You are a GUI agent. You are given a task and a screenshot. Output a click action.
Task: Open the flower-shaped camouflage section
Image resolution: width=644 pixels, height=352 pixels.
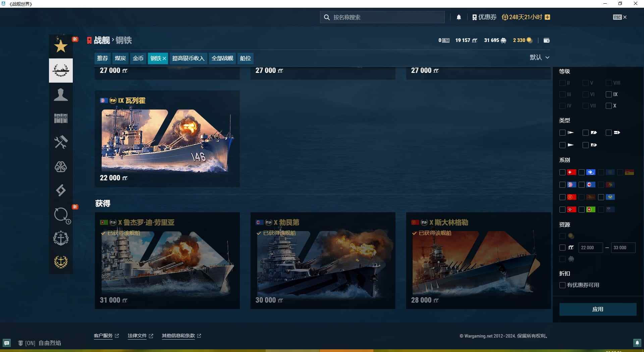point(61,167)
